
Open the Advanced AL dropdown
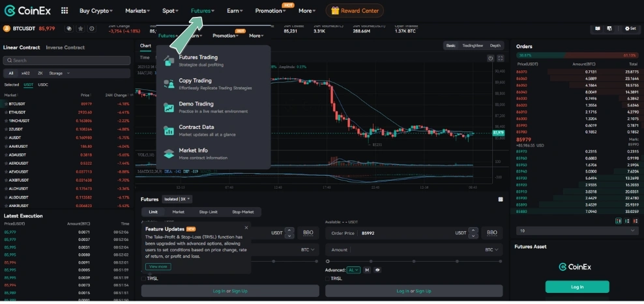coord(354,270)
